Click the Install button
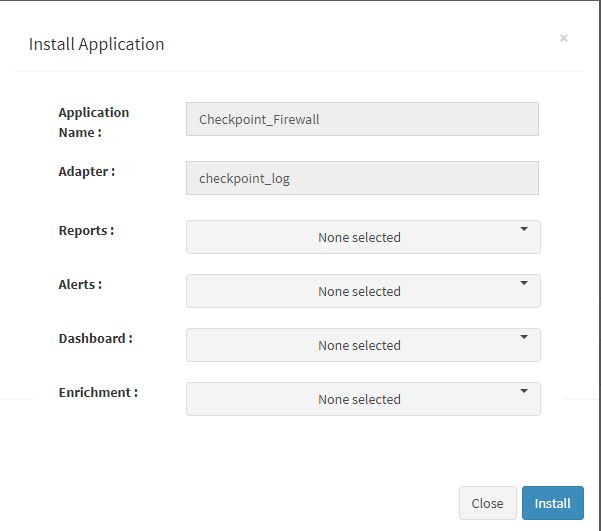601x531 pixels. [x=553, y=503]
